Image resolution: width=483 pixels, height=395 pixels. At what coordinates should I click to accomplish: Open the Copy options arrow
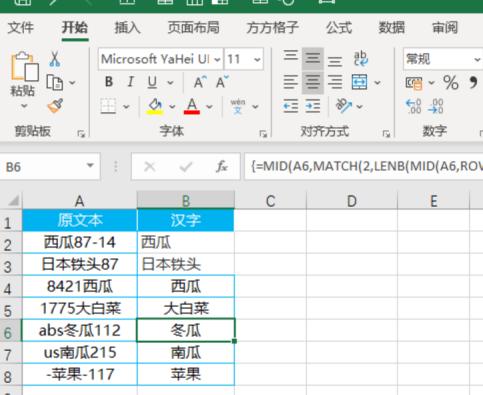coord(72,82)
